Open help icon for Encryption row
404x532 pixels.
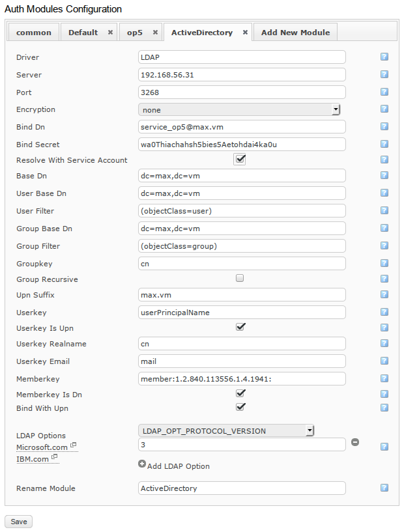click(384, 109)
